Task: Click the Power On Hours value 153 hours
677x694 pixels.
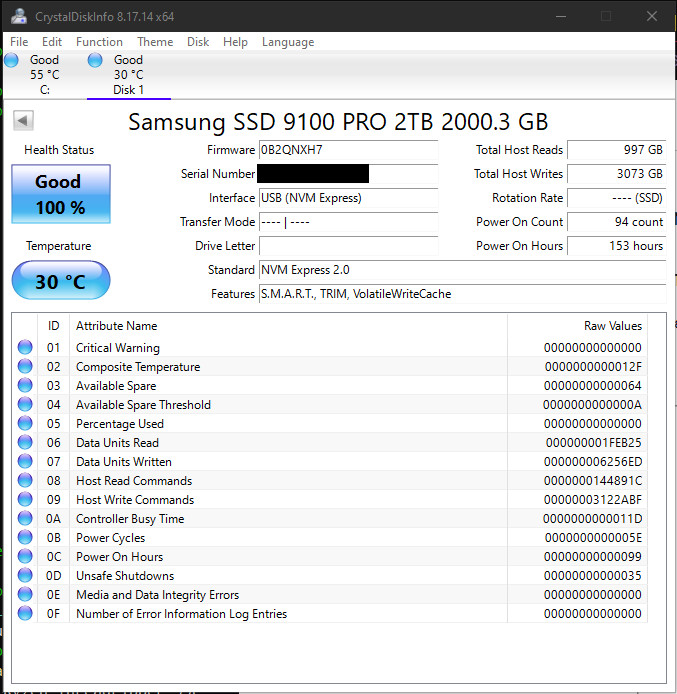Action: (616, 246)
